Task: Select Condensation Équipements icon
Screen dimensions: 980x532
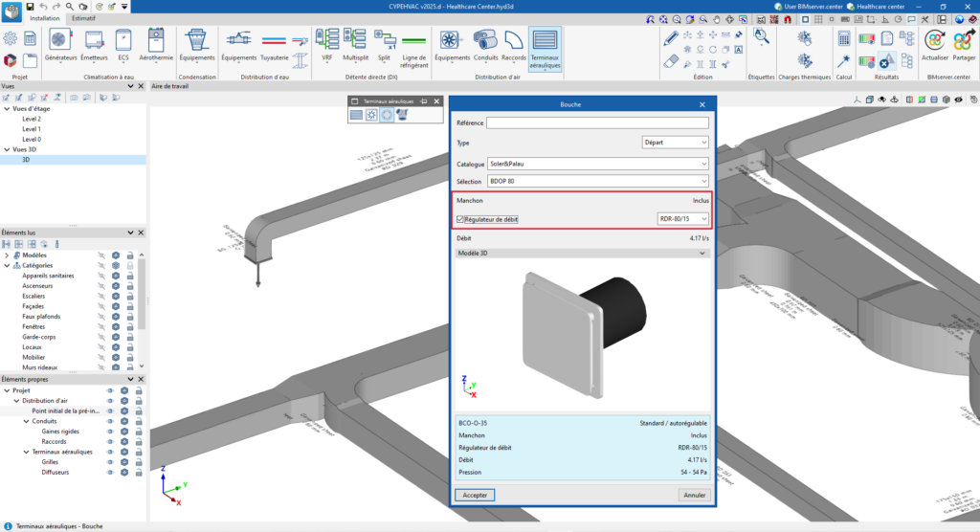Action: tap(197, 46)
